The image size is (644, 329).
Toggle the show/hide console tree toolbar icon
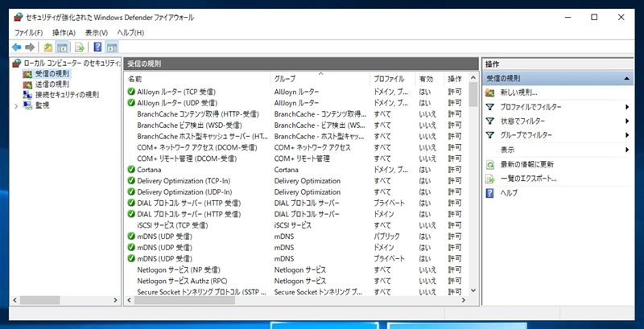pyautogui.click(x=62, y=47)
